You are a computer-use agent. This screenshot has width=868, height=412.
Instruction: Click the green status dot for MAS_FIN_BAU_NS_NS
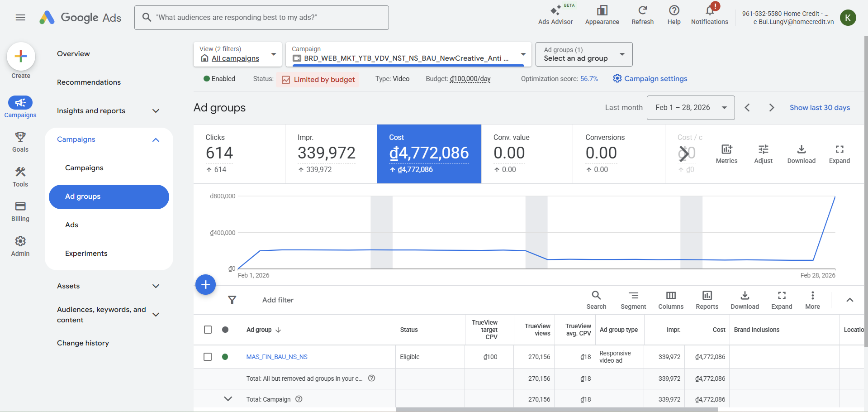click(x=225, y=357)
